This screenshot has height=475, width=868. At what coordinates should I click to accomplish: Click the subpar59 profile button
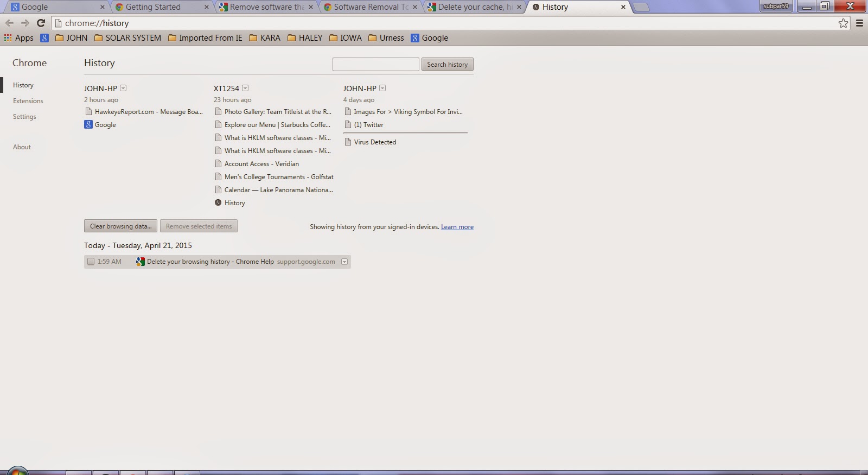click(776, 7)
